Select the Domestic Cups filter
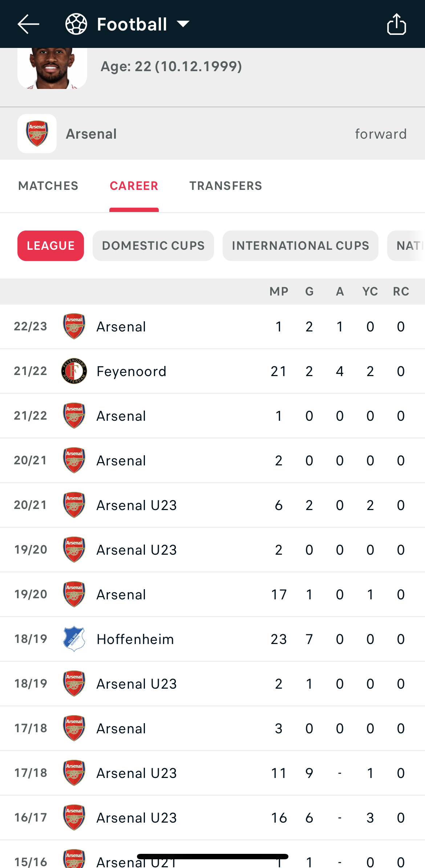This screenshot has height=868, width=425. pyautogui.click(x=153, y=246)
